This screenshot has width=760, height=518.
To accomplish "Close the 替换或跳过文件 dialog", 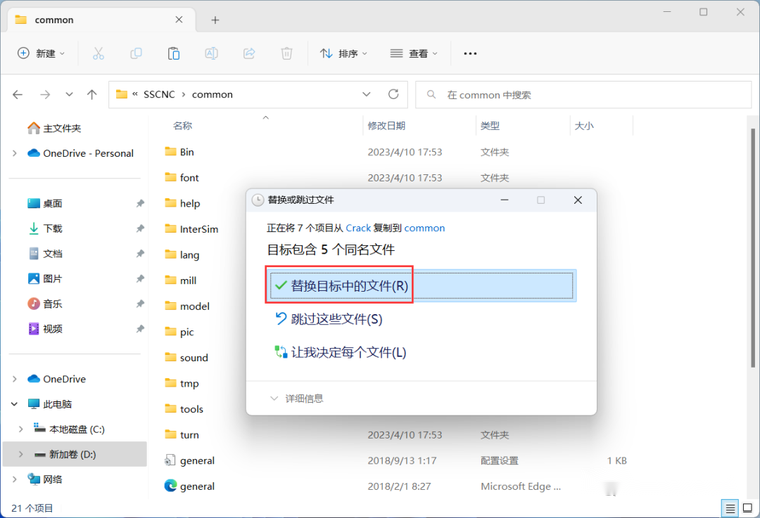I will (x=578, y=200).
